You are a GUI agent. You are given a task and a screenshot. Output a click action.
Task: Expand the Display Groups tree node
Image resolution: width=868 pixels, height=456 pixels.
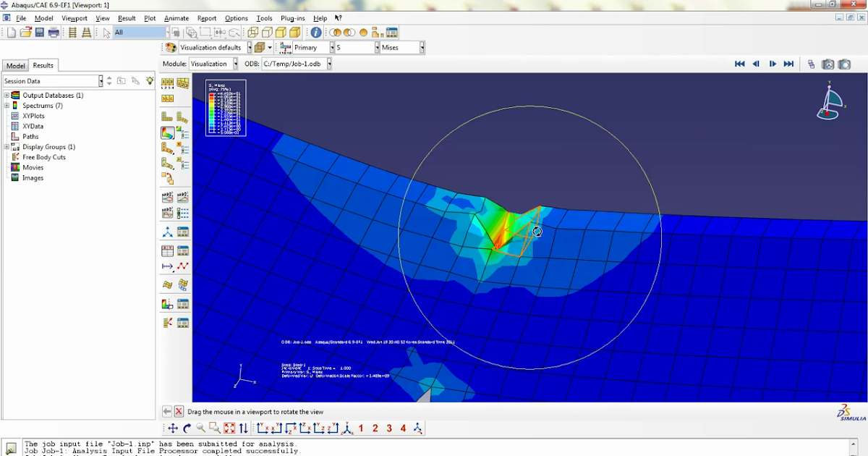click(7, 147)
